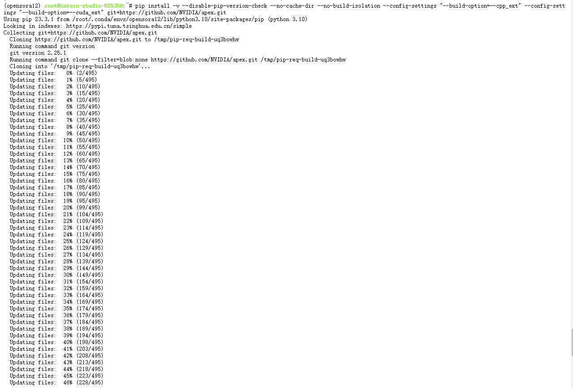This screenshot has width=573, height=392.
Task: Click 'Updating files: 33% (164/495)' line
Action: pyautogui.click(x=56, y=295)
